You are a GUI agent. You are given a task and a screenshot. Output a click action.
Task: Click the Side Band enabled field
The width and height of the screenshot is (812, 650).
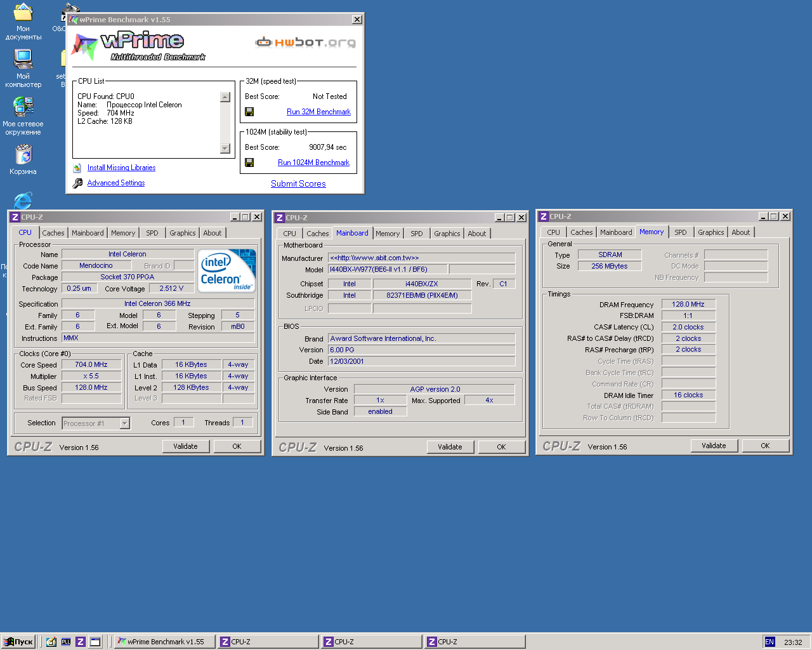coord(380,411)
